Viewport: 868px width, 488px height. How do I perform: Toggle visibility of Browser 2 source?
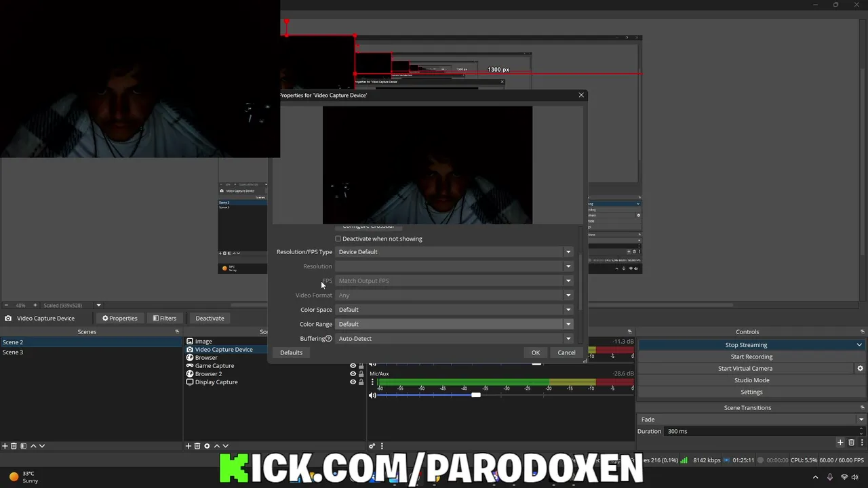tap(353, 374)
